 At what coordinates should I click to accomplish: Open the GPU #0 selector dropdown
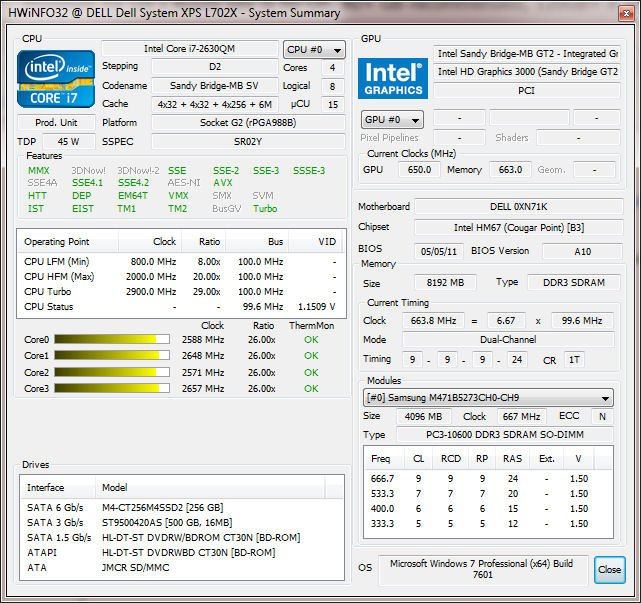click(392, 120)
